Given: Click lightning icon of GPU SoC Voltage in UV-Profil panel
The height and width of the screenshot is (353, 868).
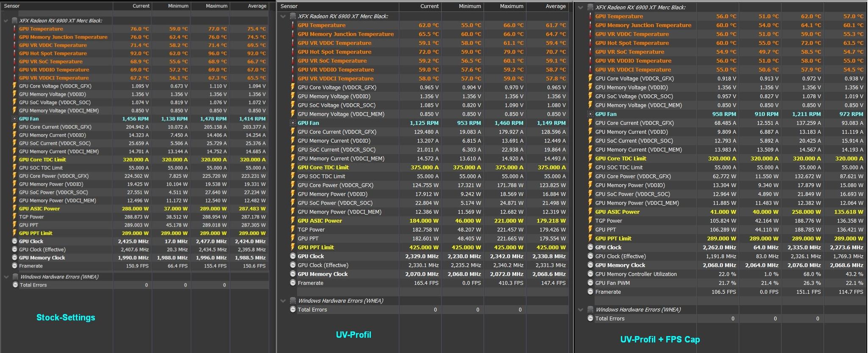Looking at the screenshot, I should (x=293, y=105).
